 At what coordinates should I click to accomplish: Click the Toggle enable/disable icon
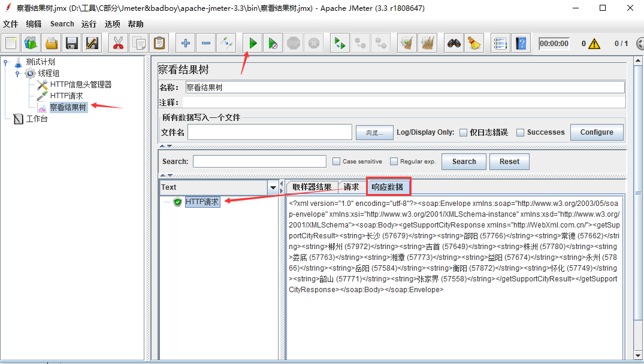226,43
